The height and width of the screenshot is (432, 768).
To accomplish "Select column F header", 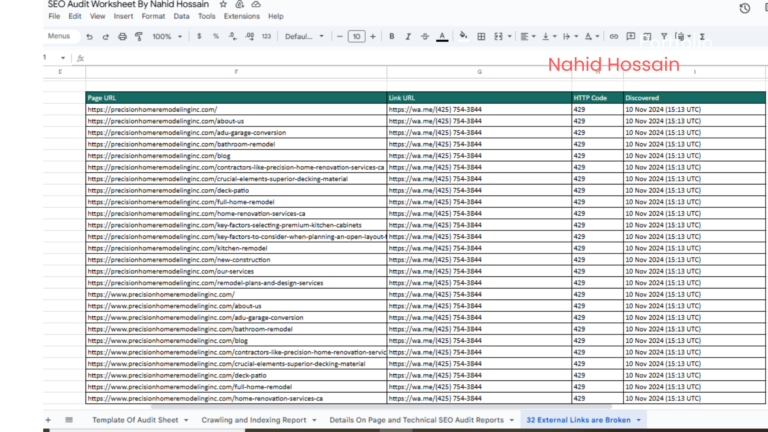I will click(x=236, y=72).
